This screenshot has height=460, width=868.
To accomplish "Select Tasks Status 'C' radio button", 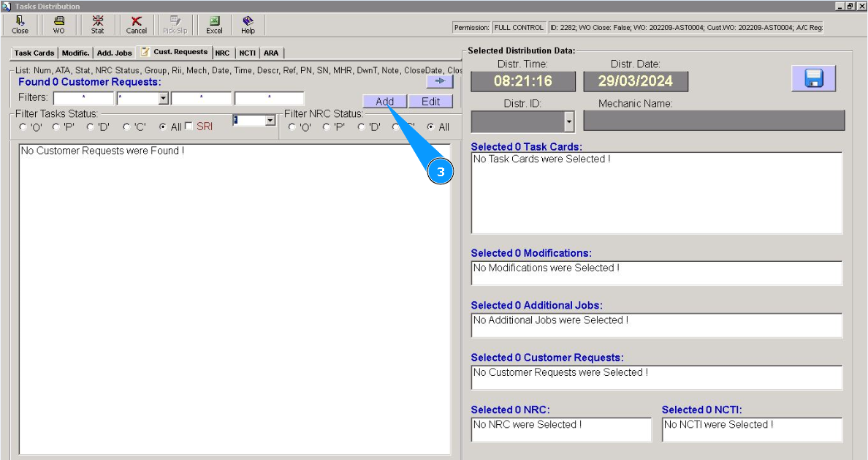I will [127, 127].
